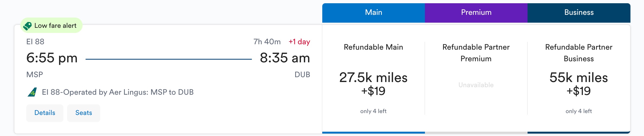Viewport: 644px width, 136px height.
Task: Click the 6:55 pm departure time
Action: 52,58
